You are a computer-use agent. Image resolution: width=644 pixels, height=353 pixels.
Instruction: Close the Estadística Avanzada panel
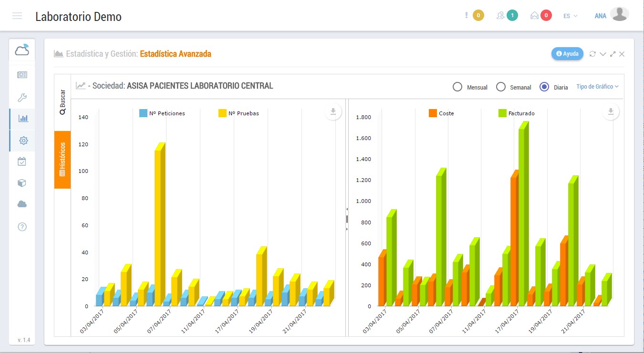coord(622,54)
